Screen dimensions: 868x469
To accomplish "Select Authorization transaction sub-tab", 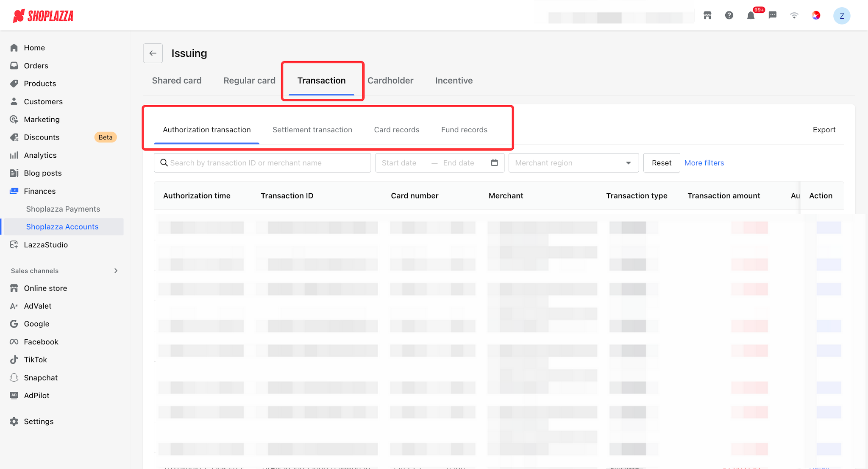I will click(207, 130).
